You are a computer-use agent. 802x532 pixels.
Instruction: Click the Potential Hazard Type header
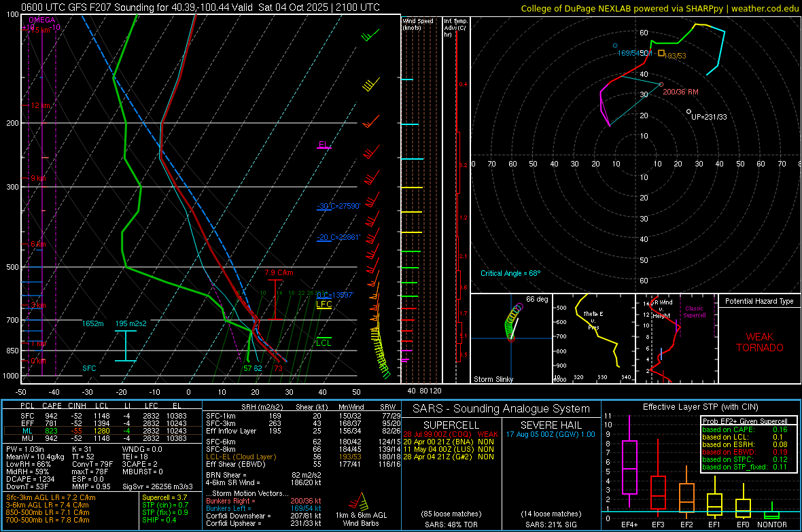click(759, 301)
